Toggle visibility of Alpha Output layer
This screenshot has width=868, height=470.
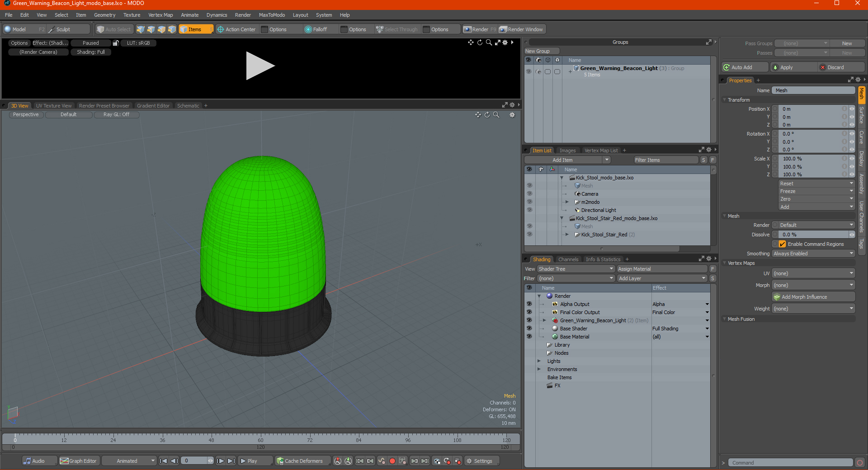[x=529, y=304]
